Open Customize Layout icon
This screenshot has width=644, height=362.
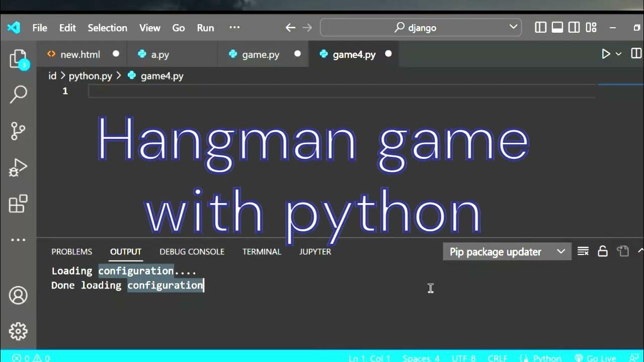[x=591, y=28]
